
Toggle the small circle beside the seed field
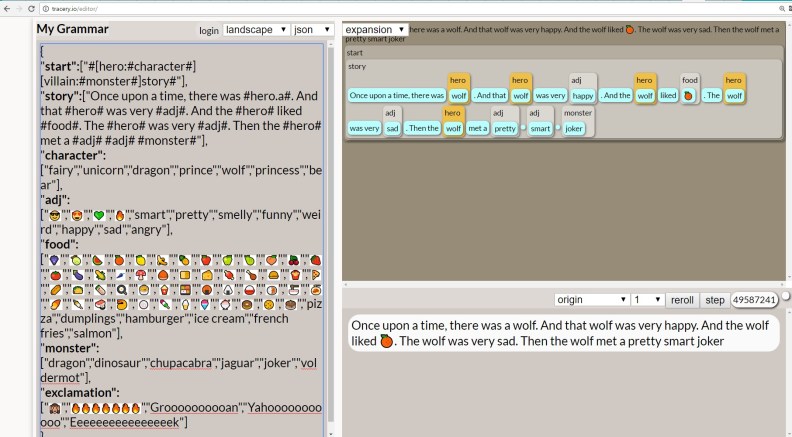785,297
